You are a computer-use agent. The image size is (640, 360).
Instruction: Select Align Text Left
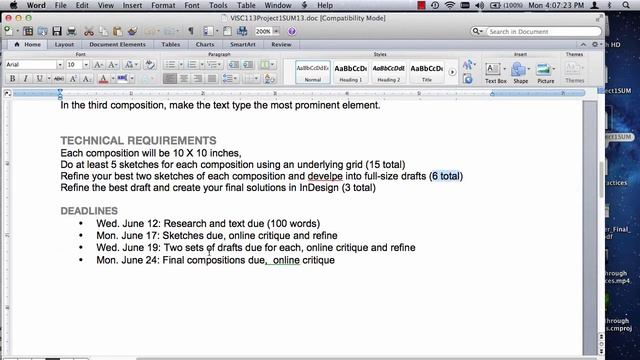click(x=170, y=78)
